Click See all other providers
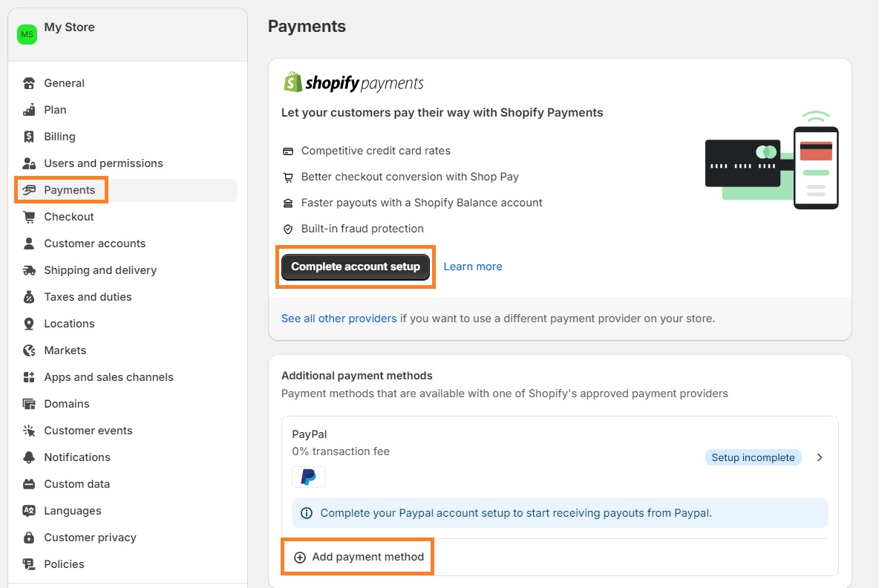This screenshot has width=879, height=588. [339, 318]
